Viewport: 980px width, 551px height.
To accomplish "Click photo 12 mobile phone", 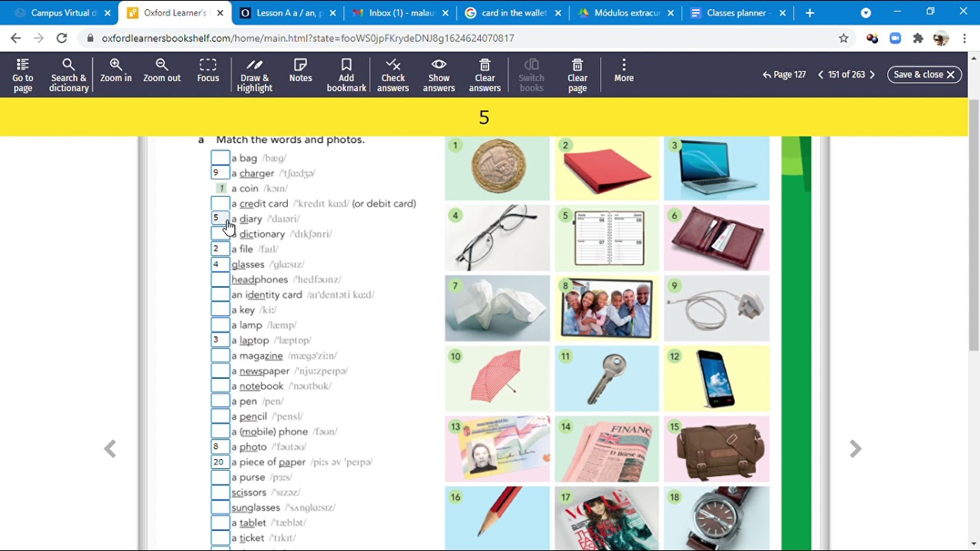I will pyautogui.click(x=716, y=378).
